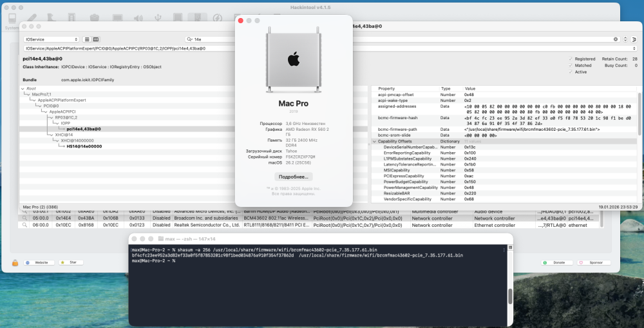Viewport: 644px width, 328px height.
Task: Collapse the AppleACPIPlatformExpert node
Action: coord(33,101)
